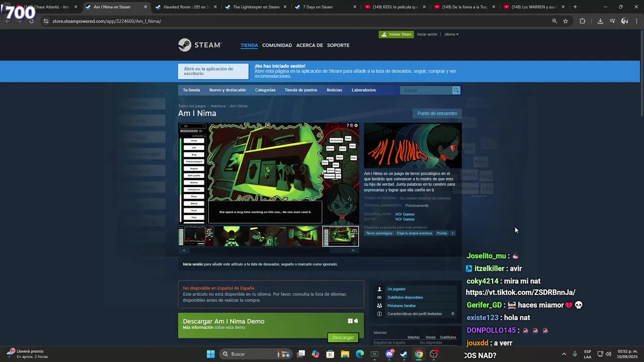Go to ACERCA DE in Steam header

(x=309, y=45)
